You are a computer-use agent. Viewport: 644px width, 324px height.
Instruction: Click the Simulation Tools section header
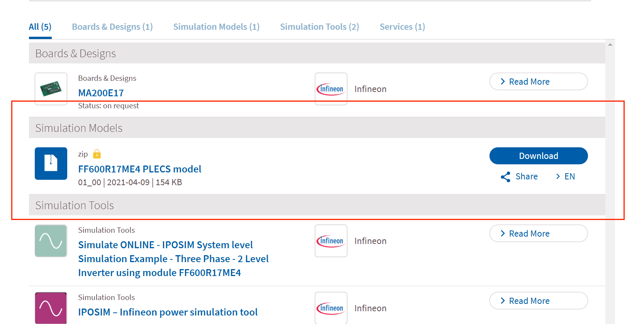pos(317,205)
